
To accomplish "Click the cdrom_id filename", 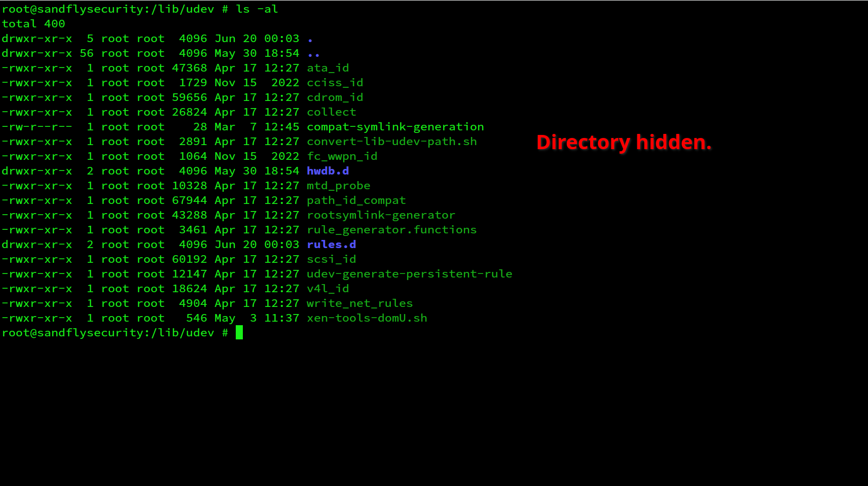I will pos(335,97).
